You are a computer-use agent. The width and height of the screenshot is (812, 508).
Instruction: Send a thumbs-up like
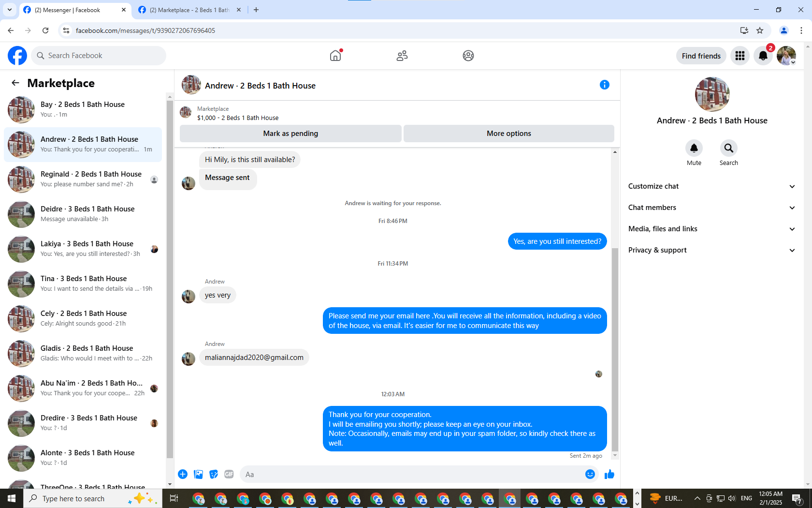[609, 474]
